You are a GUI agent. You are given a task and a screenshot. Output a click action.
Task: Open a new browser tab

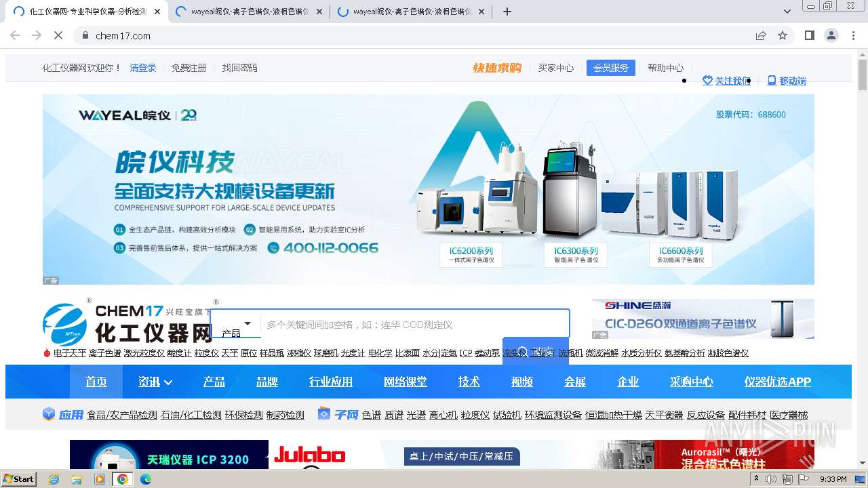[x=507, y=12]
